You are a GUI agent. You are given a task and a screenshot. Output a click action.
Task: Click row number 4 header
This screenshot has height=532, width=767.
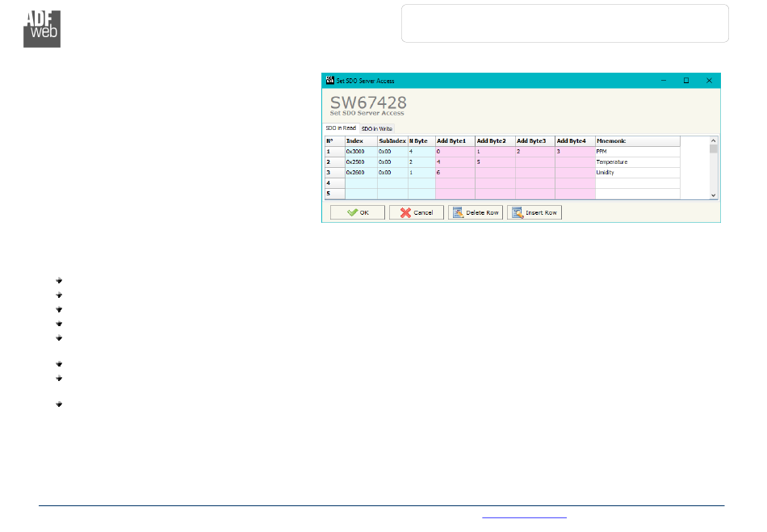tap(334, 183)
